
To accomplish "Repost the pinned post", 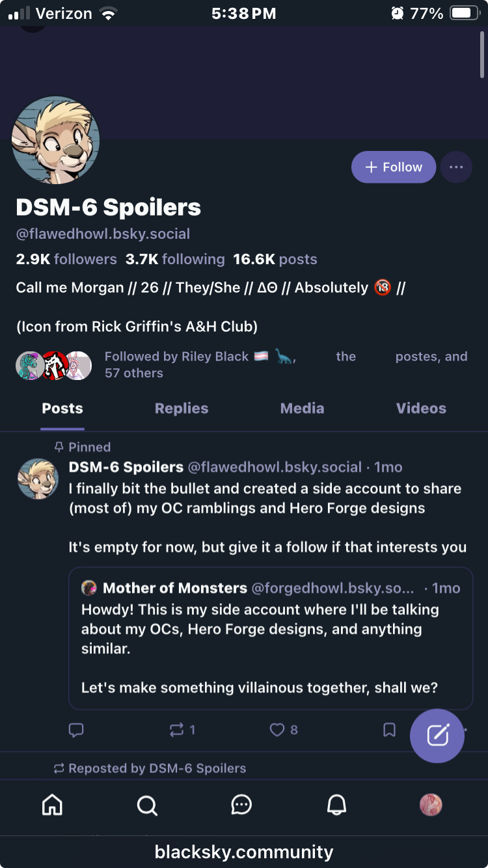I will (x=177, y=730).
